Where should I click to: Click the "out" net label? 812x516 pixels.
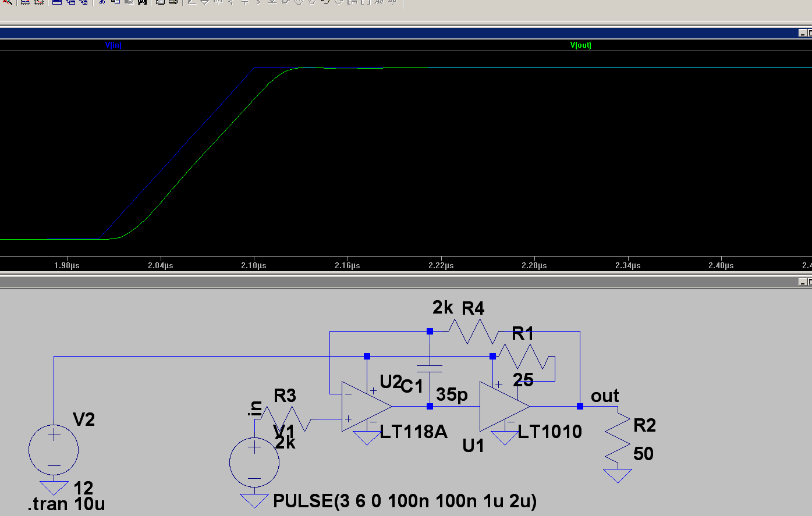[605, 396]
